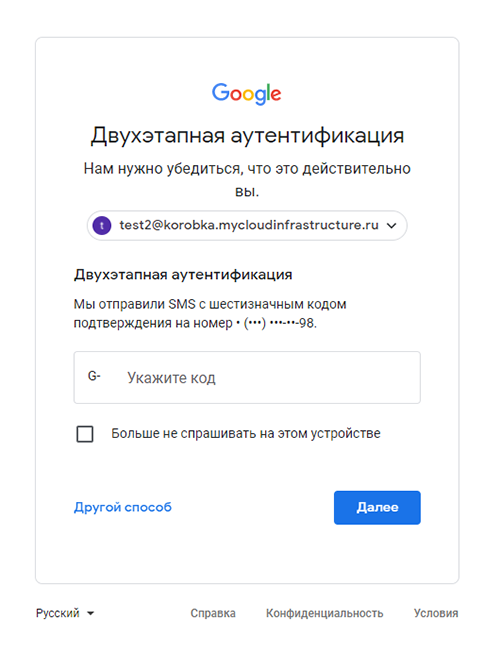
Task: Click the purple "t" account avatar
Action: [x=102, y=226]
